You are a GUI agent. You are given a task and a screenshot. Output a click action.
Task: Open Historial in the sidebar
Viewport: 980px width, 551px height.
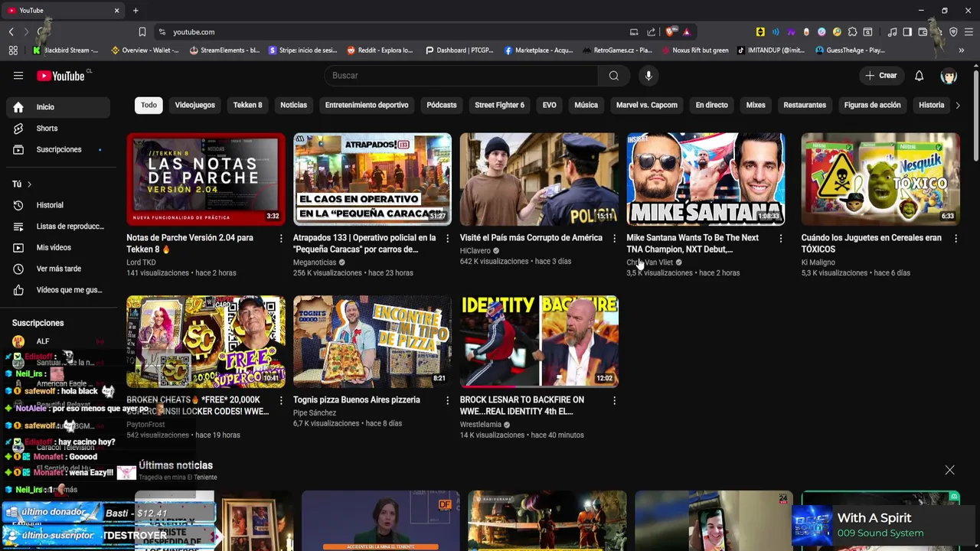(x=58, y=205)
